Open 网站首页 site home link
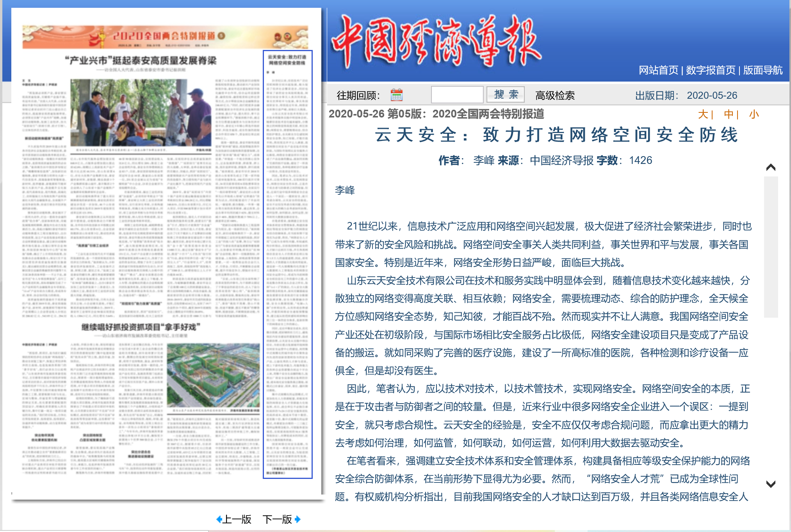 tap(658, 70)
